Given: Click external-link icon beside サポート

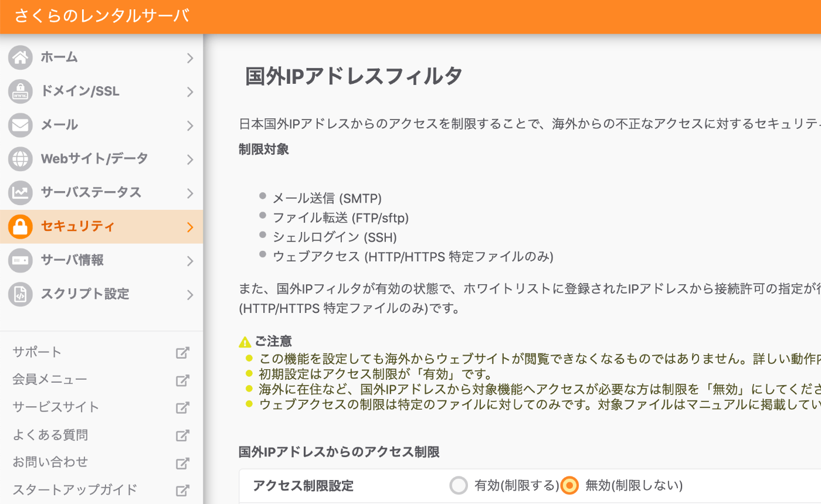Looking at the screenshot, I should tap(183, 353).
